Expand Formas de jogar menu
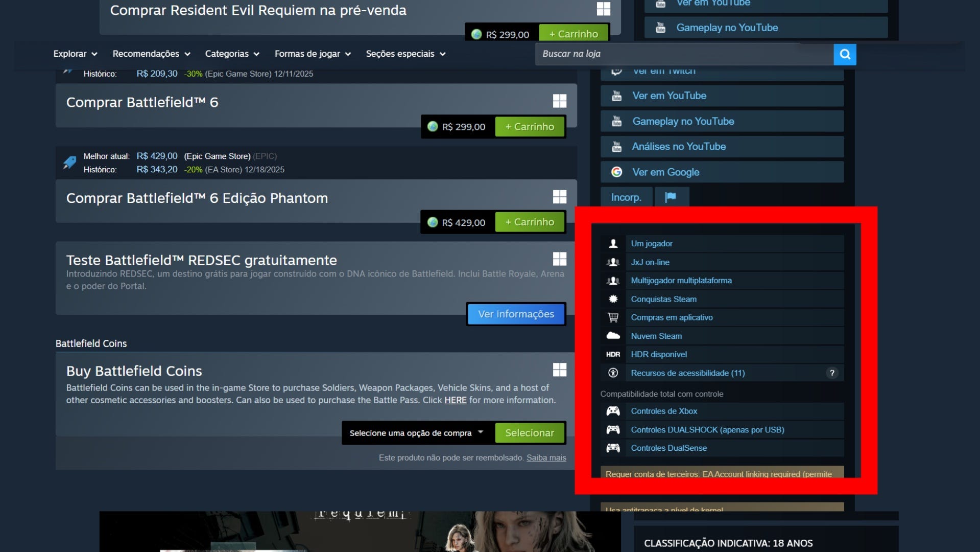The image size is (980, 552). (x=313, y=54)
